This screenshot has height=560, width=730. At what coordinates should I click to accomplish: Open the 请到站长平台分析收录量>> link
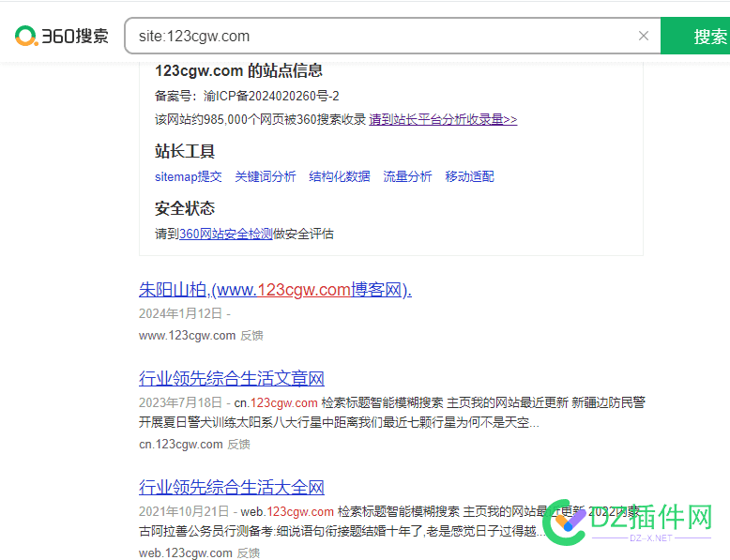click(x=443, y=120)
